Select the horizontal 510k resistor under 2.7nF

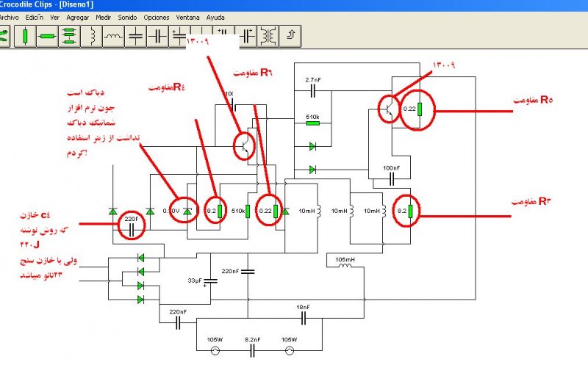click(x=312, y=123)
